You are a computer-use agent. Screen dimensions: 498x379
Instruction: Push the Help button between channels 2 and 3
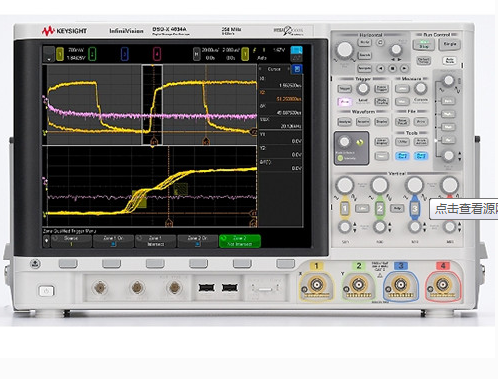(x=397, y=208)
